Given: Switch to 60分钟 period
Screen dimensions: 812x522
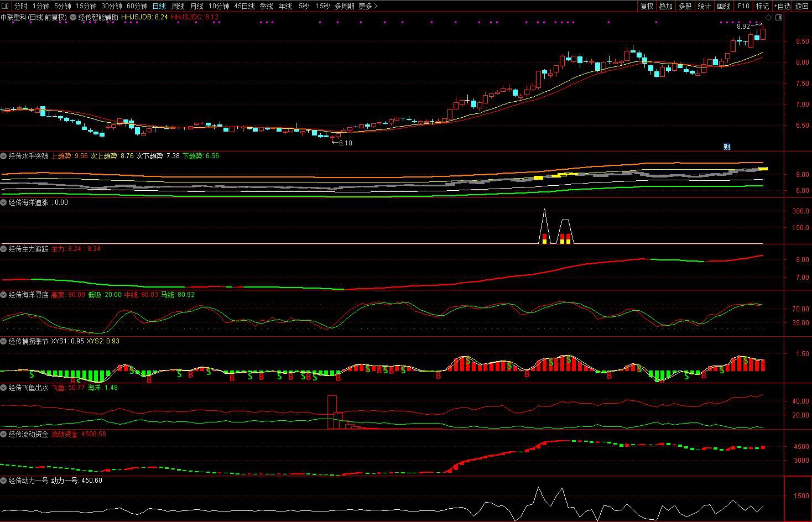Looking at the screenshot, I should [x=137, y=6].
